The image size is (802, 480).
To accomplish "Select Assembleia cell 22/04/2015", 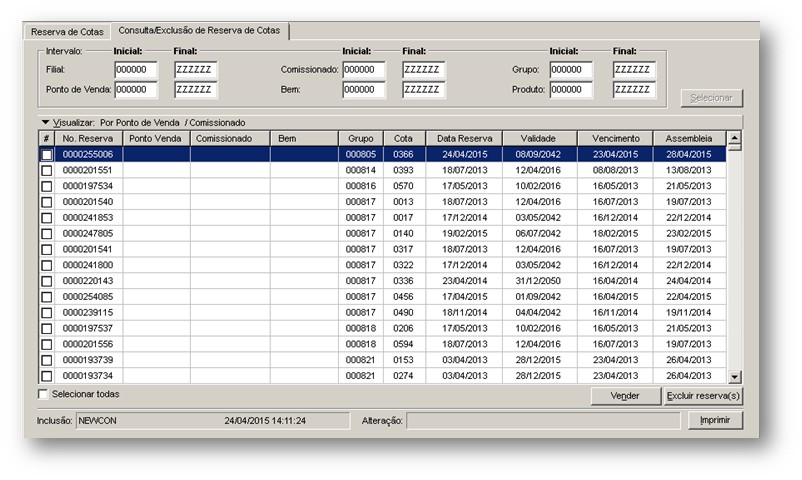I will pyautogui.click(x=689, y=297).
